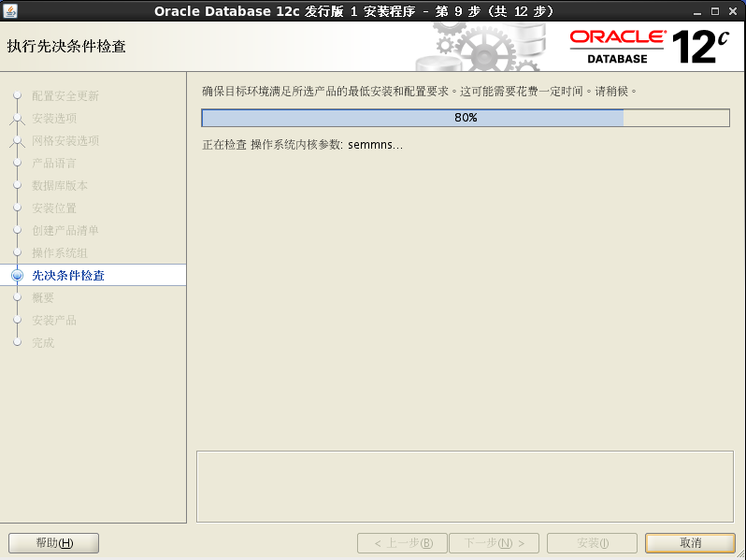Viewport: 746px width, 560px height.
Task: Select step 概要 in sidebar
Action: [x=43, y=297]
